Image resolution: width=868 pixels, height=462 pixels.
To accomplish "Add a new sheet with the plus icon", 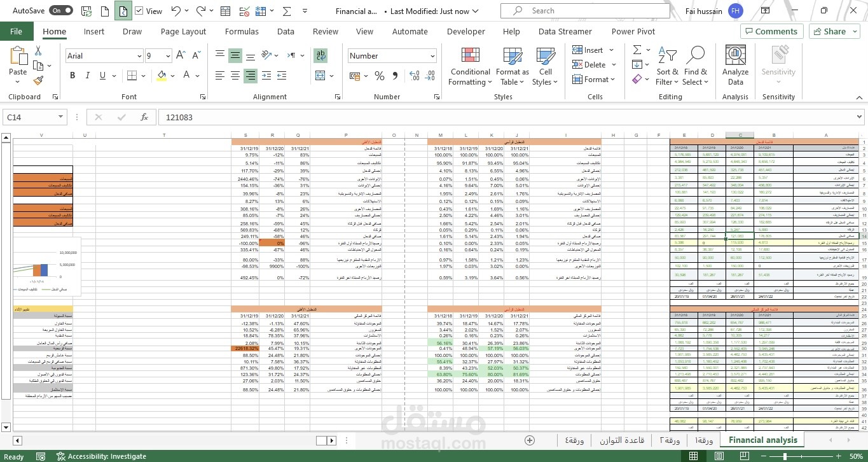I will point(530,440).
